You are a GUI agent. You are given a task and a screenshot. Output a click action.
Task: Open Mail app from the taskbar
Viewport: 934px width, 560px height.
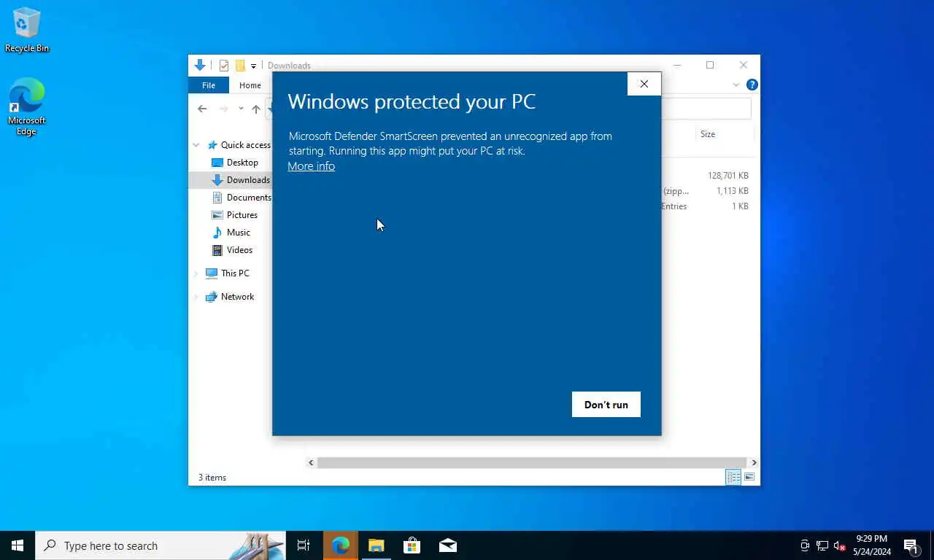point(448,545)
